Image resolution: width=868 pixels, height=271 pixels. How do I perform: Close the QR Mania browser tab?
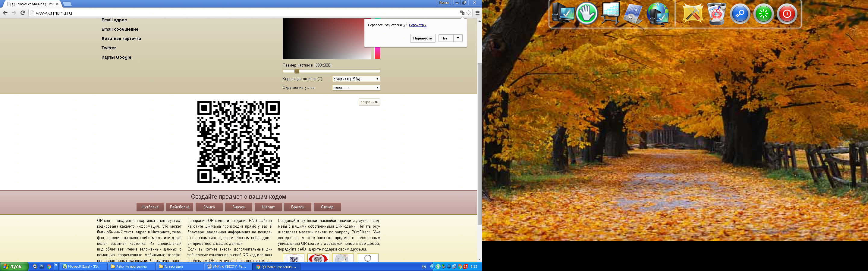pyautogui.click(x=57, y=4)
